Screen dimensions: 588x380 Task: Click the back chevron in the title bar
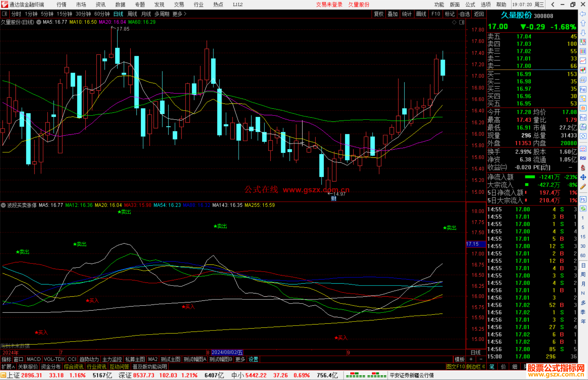tap(553, 4)
